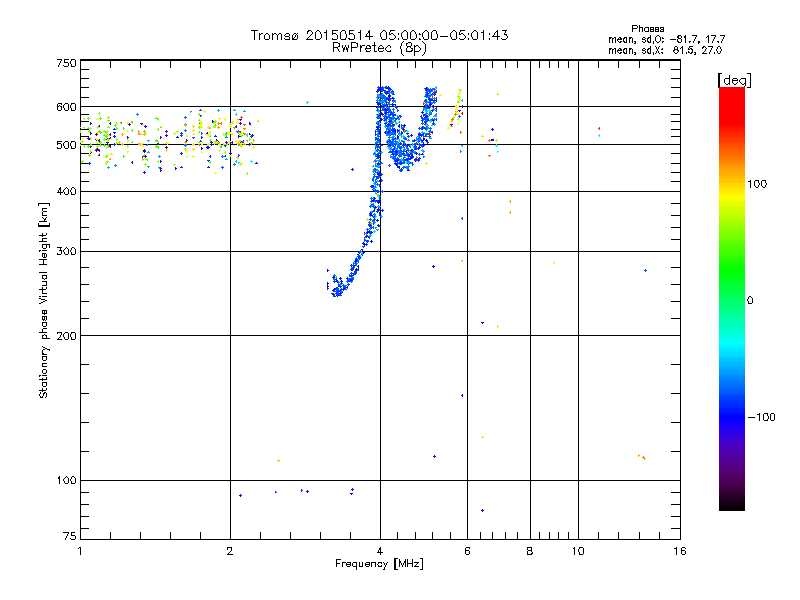Click the "[deg]" colorbar unit label
The width and height of the screenshot is (800, 600).
[x=734, y=80]
